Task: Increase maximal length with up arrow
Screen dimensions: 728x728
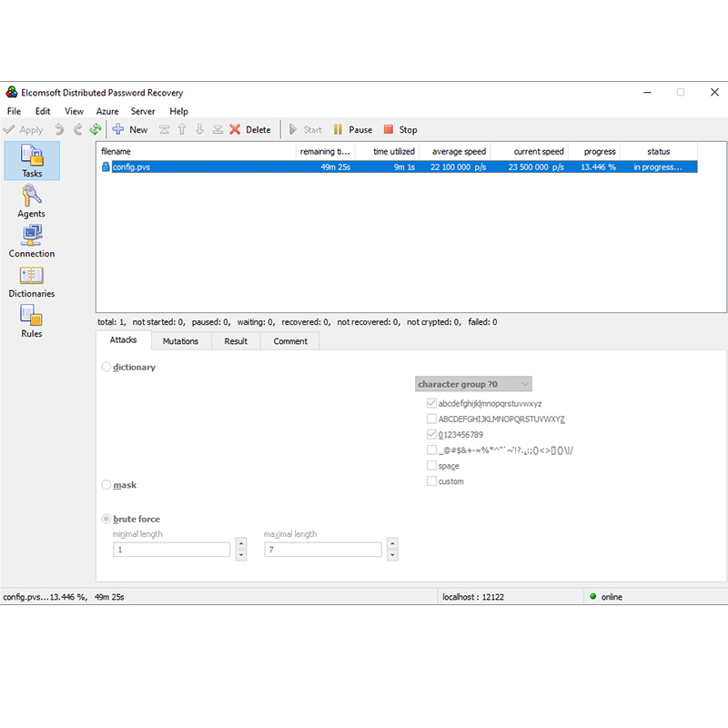Action: pos(392,543)
